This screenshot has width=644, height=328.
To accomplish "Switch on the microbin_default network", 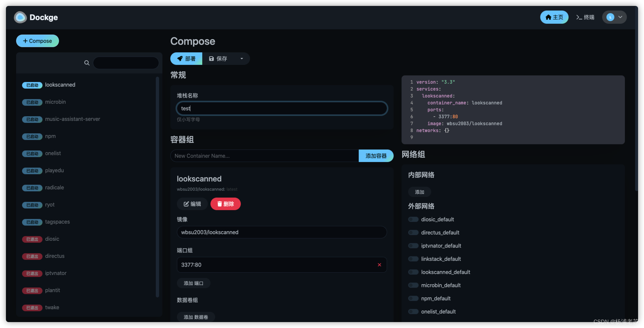I will [x=413, y=285].
